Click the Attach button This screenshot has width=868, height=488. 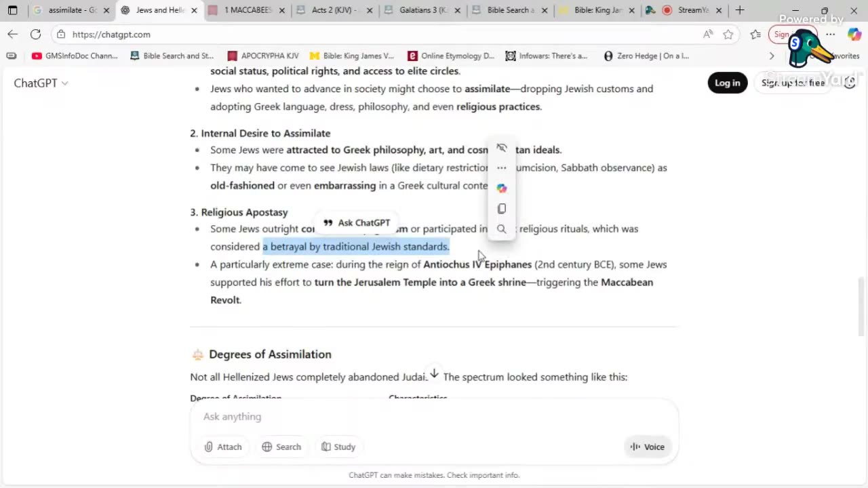click(223, 447)
